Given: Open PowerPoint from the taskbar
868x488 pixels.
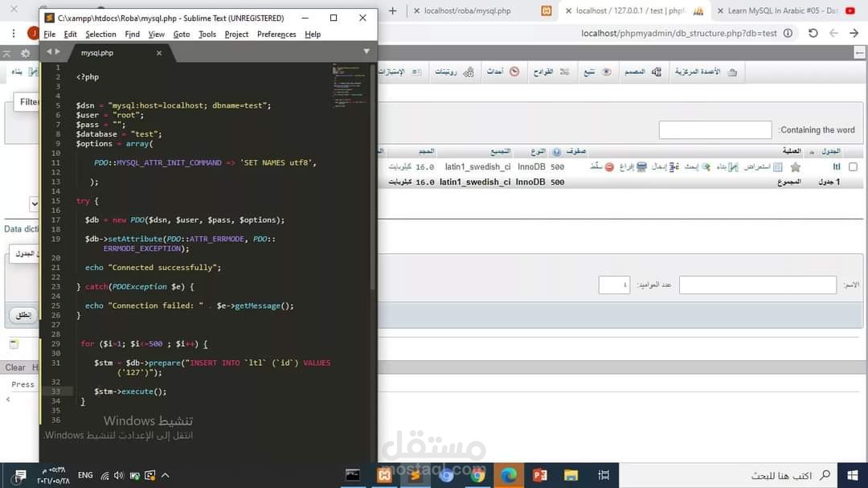Looking at the screenshot, I should pyautogui.click(x=540, y=475).
